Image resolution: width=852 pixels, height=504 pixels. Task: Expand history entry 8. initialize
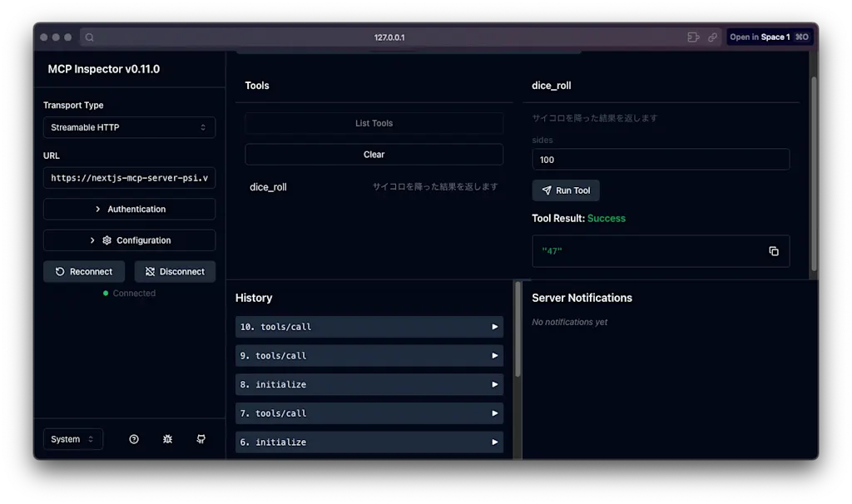[x=369, y=384]
